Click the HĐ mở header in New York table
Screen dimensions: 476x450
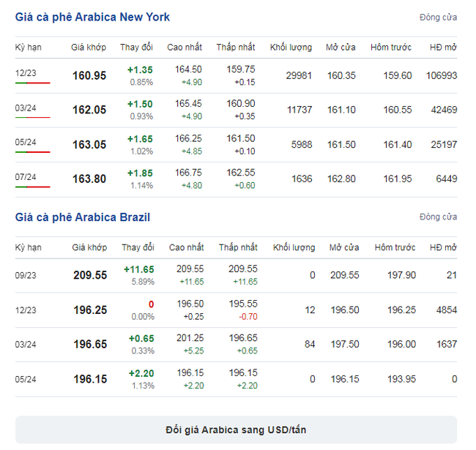pyautogui.click(x=443, y=48)
